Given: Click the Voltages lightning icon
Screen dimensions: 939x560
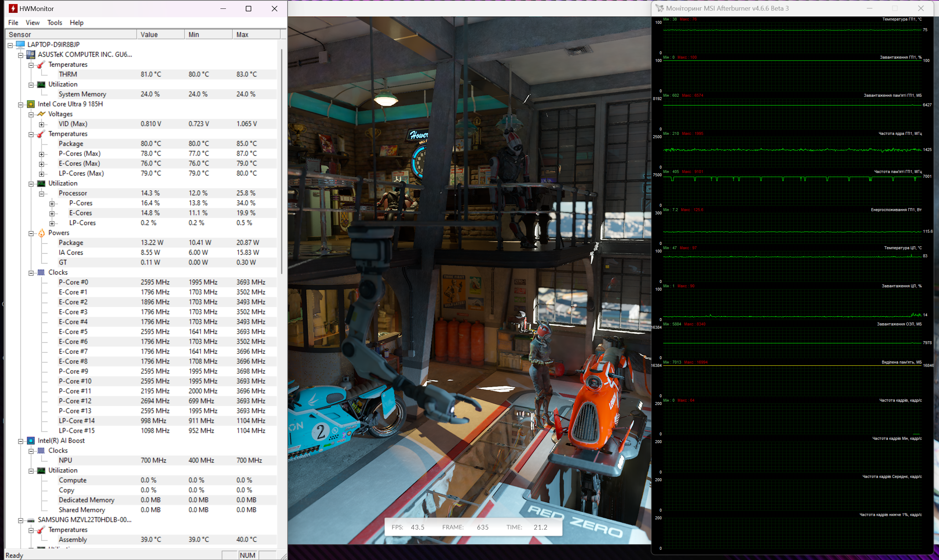Looking at the screenshot, I should (x=41, y=114).
